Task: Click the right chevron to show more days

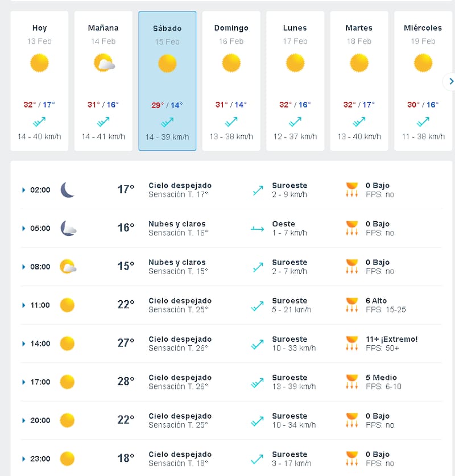Action: tap(451, 81)
